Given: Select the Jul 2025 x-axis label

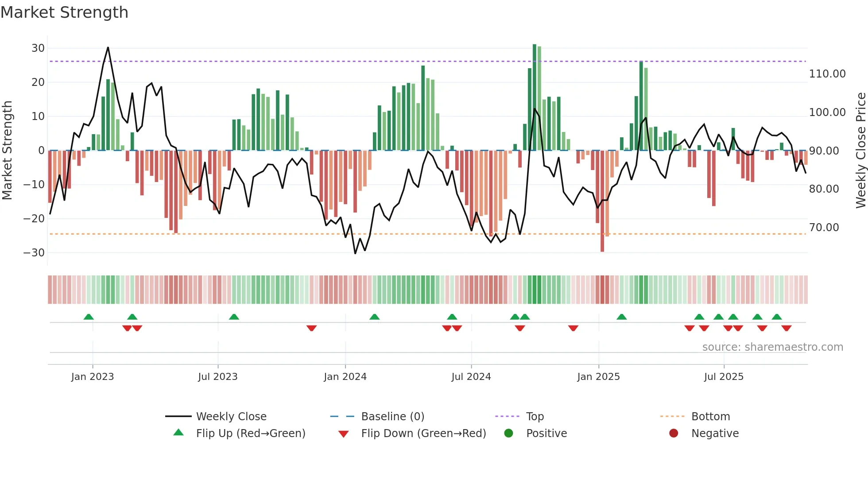Looking at the screenshot, I should (x=724, y=377).
